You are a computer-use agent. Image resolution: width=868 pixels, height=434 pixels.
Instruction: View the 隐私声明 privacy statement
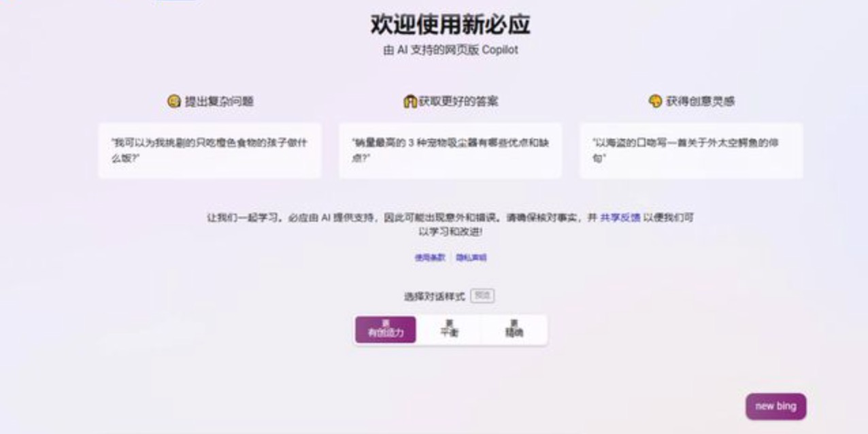point(471,258)
